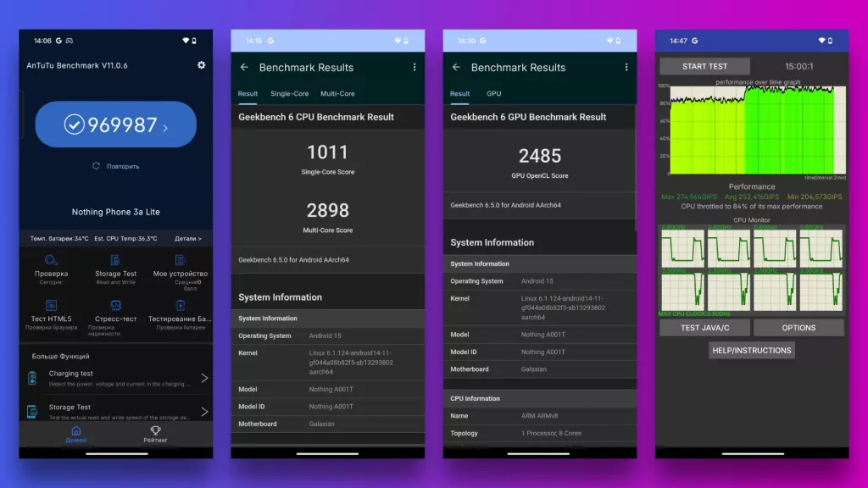The height and width of the screenshot is (488, 868).
Task: Open the Проверка test icon
Action: click(51, 260)
